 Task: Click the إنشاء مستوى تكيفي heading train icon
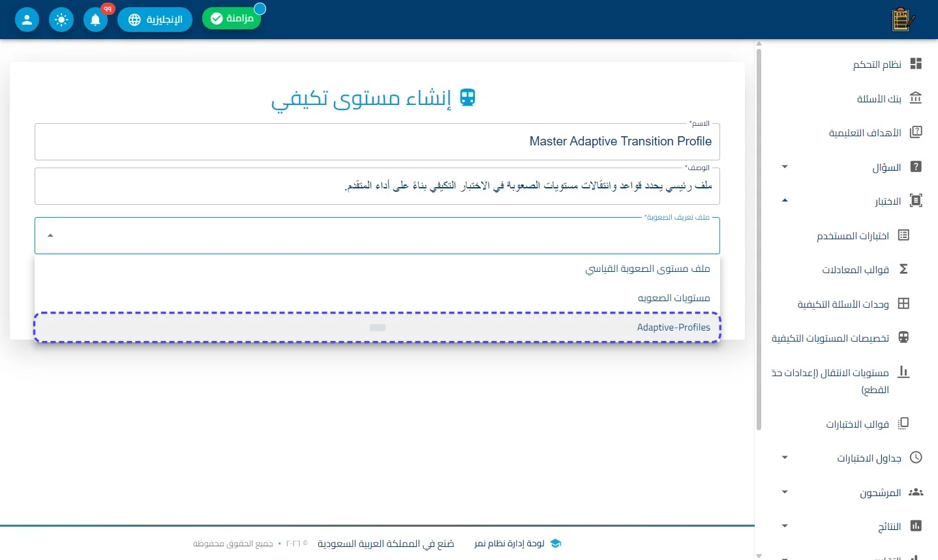tap(468, 98)
